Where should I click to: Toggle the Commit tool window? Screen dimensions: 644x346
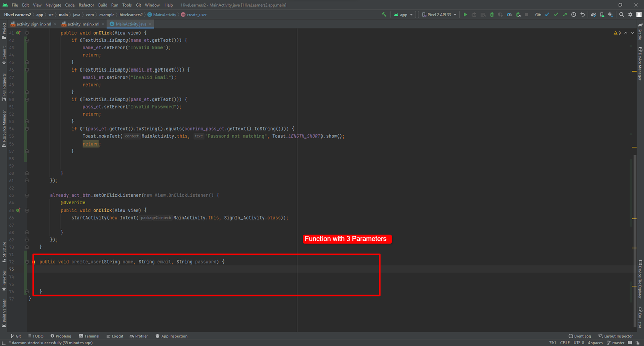point(4,56)
